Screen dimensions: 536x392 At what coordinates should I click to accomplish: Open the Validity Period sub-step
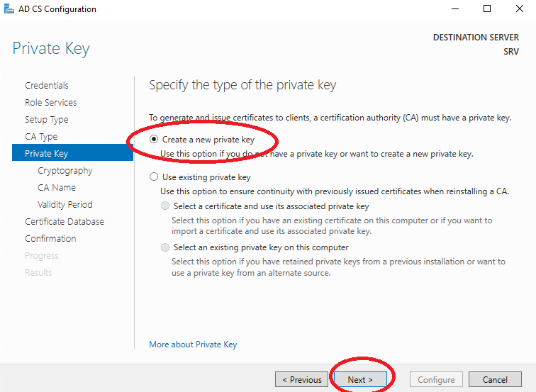coord(65,204)
